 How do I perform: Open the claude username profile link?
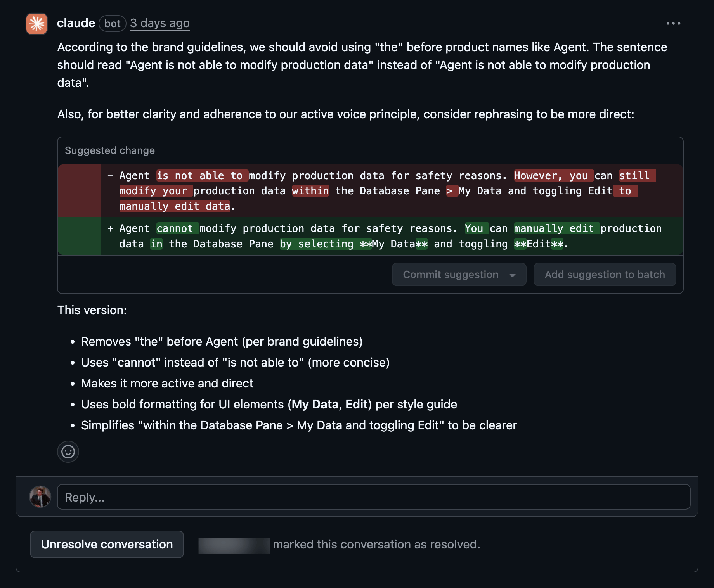pyautogui.click(x=76, y=23)
